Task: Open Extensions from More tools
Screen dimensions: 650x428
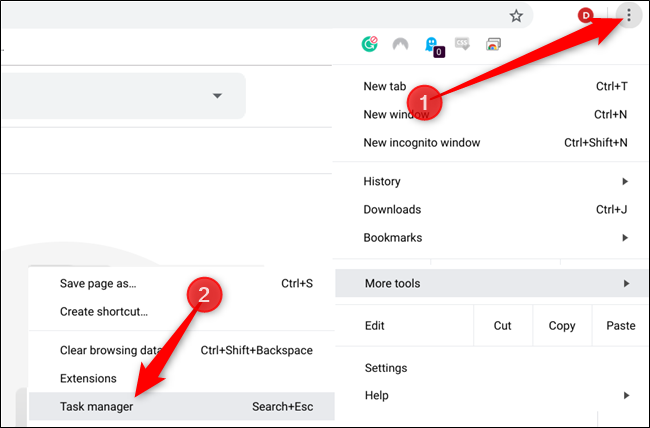Action: tap(182, 379)
